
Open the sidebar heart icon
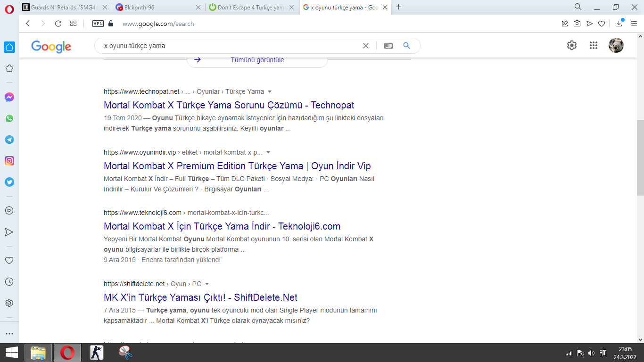9,260
